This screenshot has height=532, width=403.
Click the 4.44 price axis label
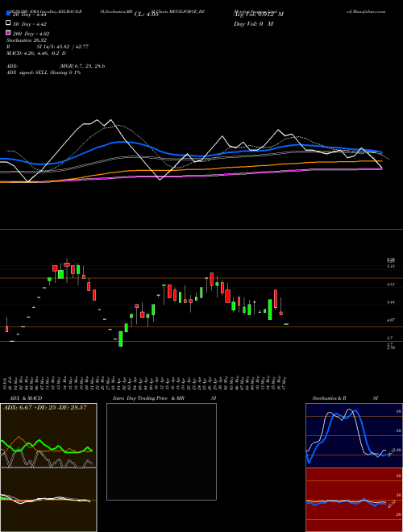tap(390, 302)
